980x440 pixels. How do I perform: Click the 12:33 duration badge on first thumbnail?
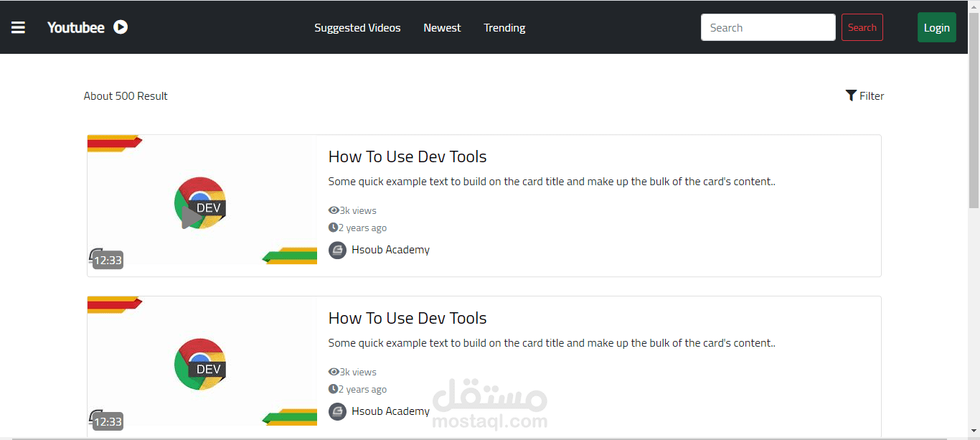tap(108, 260)
